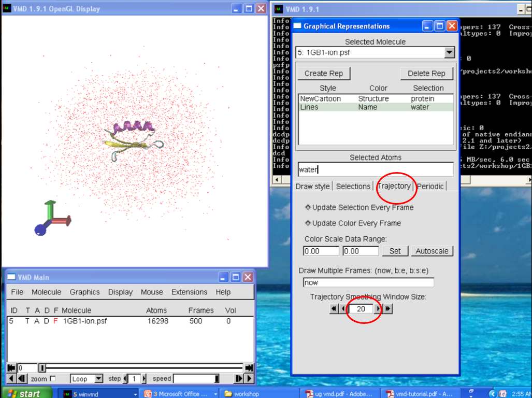
Task: Select molecule 1GB1-ion.psf in VMD Main list
Action: pos(131,321)
